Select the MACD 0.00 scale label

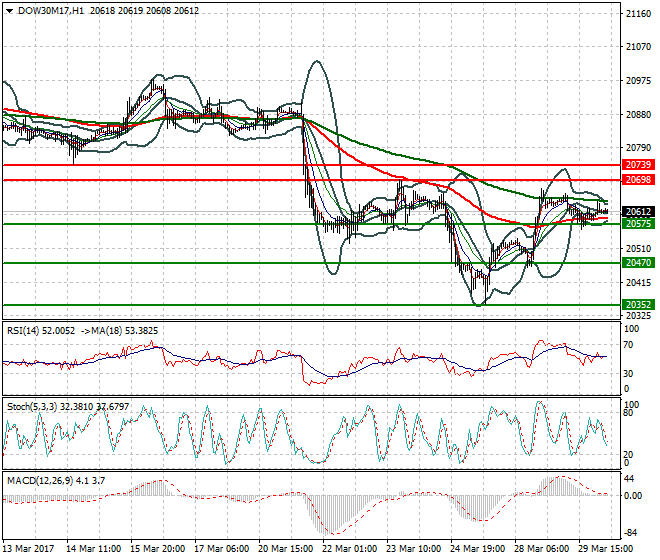click(x=633, y=496)
